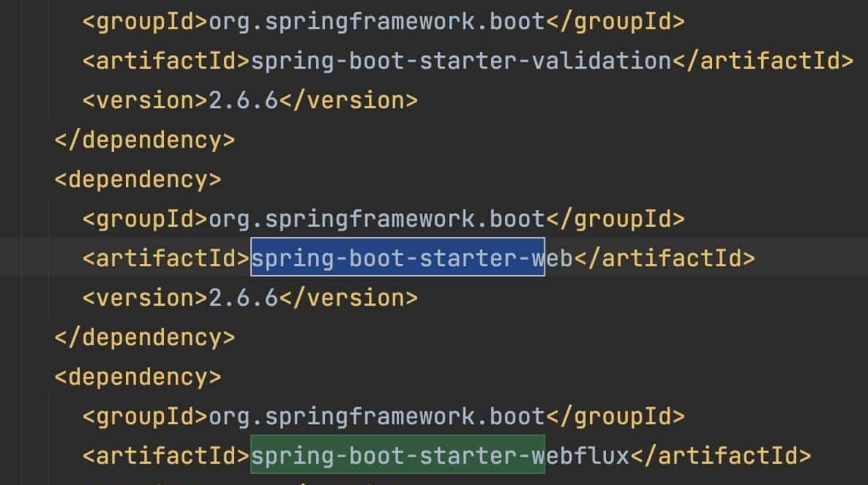Click the blue selected spring-boot-starter-w text
Screen dimensions: 868x485
pos(397,257)
